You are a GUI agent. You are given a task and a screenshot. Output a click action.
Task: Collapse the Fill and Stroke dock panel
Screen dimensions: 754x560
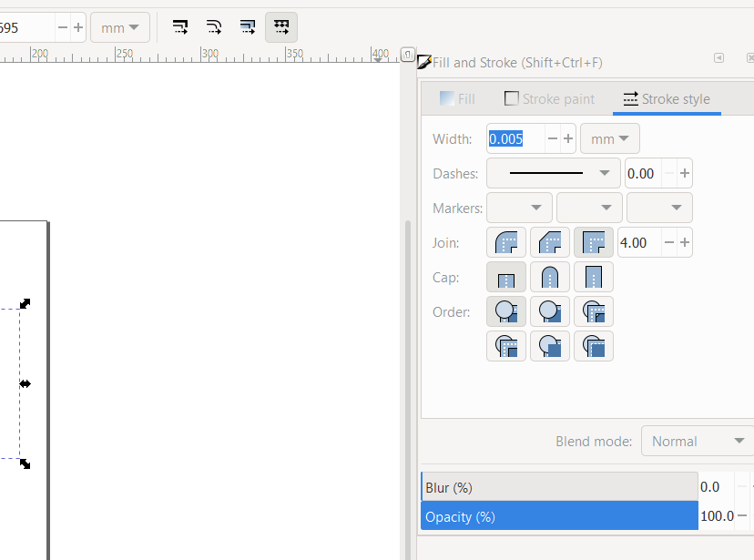click(x=718, y=57)
